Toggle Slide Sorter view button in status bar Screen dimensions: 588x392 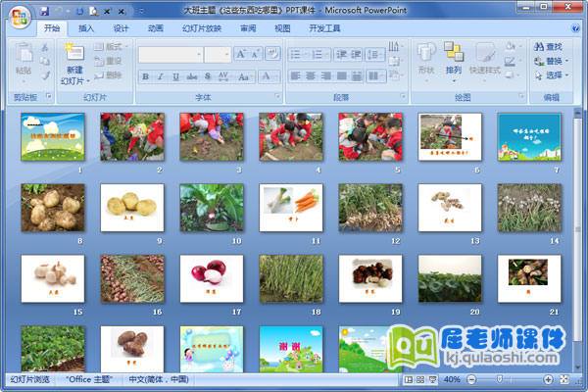tap(419, 379)
